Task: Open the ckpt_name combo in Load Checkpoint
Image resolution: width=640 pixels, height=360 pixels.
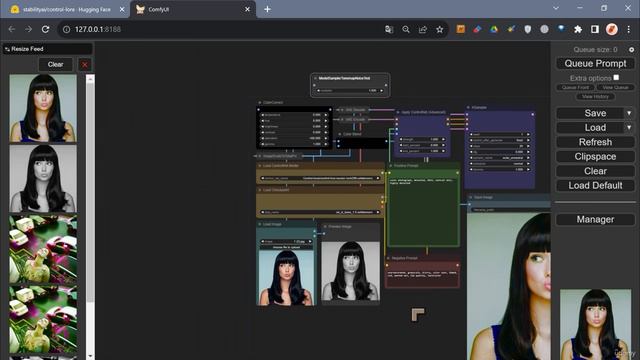Action: (320, 212)
